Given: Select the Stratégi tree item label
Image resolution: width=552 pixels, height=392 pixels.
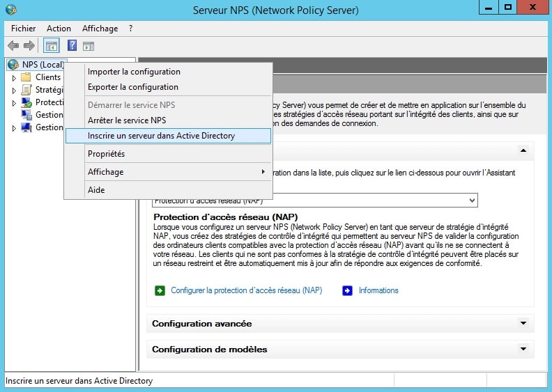Looking at the screenshot, I should coord(49,90).
